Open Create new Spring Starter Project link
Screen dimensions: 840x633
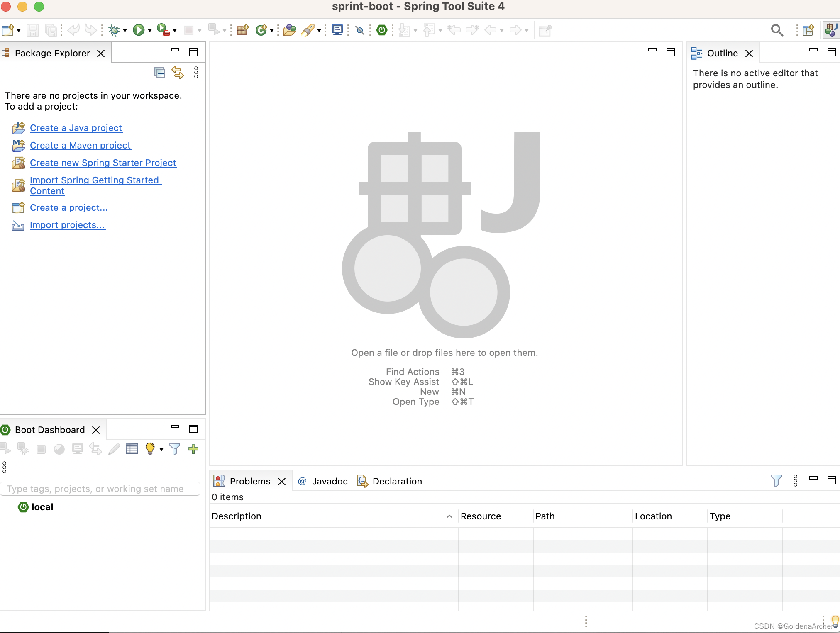tap(103, 162)
